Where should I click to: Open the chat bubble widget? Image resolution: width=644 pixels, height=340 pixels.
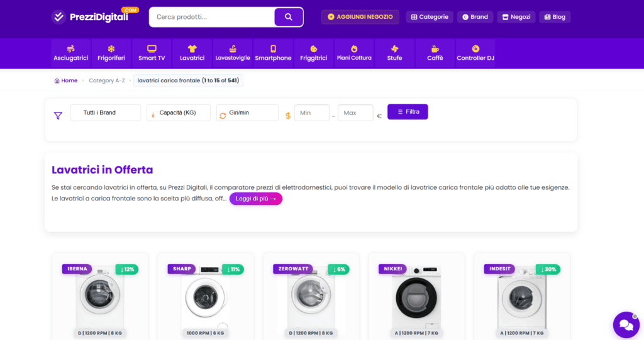click(626, 325)
